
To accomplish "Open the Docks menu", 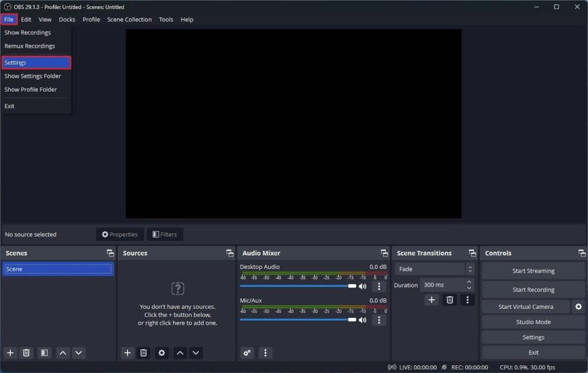I will pos(67,19).
